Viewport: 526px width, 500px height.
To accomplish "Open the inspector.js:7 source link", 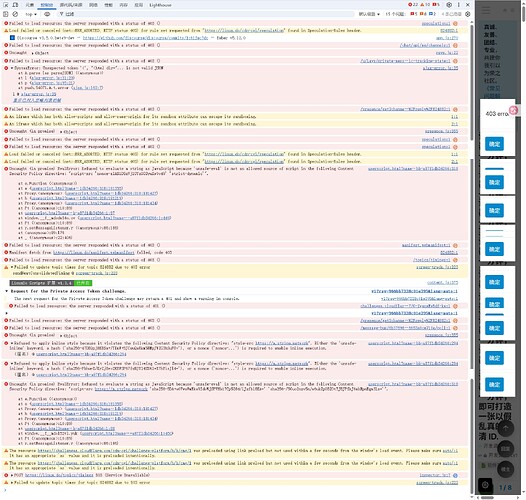I will tap(435, 475).
